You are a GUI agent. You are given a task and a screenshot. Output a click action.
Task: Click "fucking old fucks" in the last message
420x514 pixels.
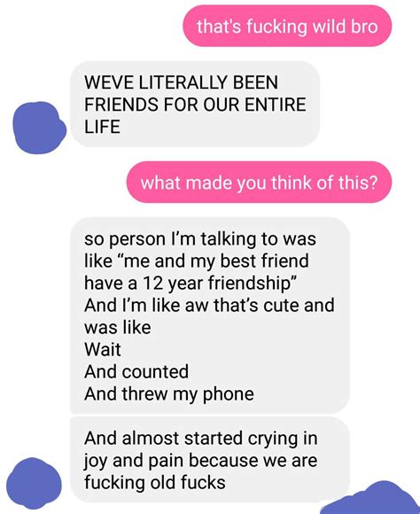[x=155, y=482]
